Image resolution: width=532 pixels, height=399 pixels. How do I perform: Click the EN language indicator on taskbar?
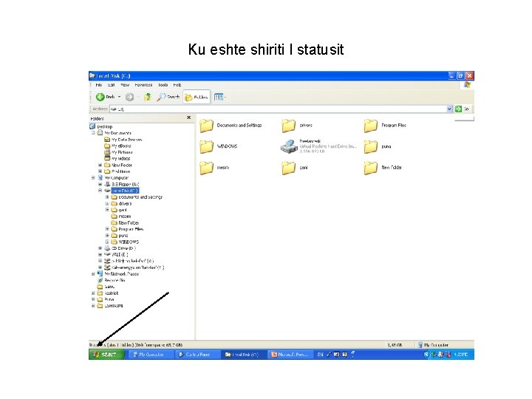click(320, 355)
